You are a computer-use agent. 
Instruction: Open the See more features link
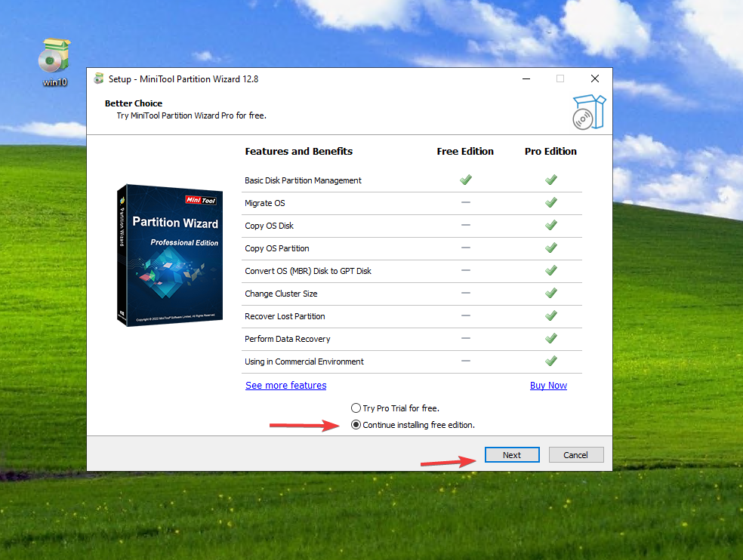(x=285, y=385)
